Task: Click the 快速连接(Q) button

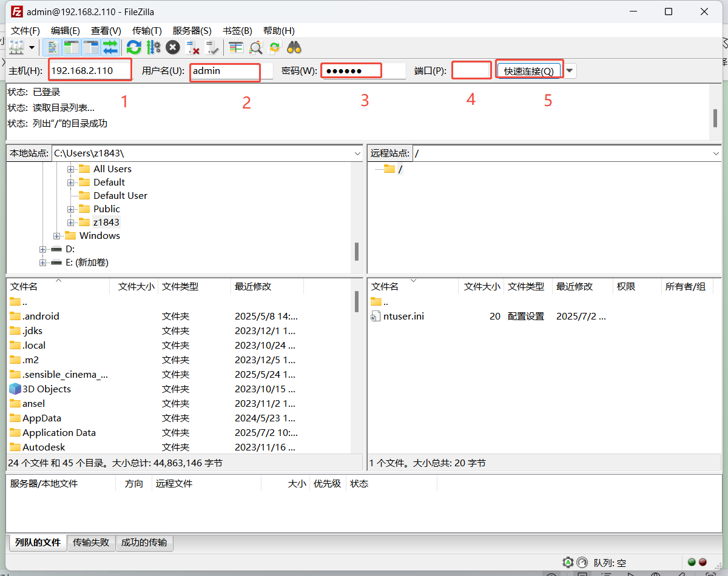Action: click(529, 71)
